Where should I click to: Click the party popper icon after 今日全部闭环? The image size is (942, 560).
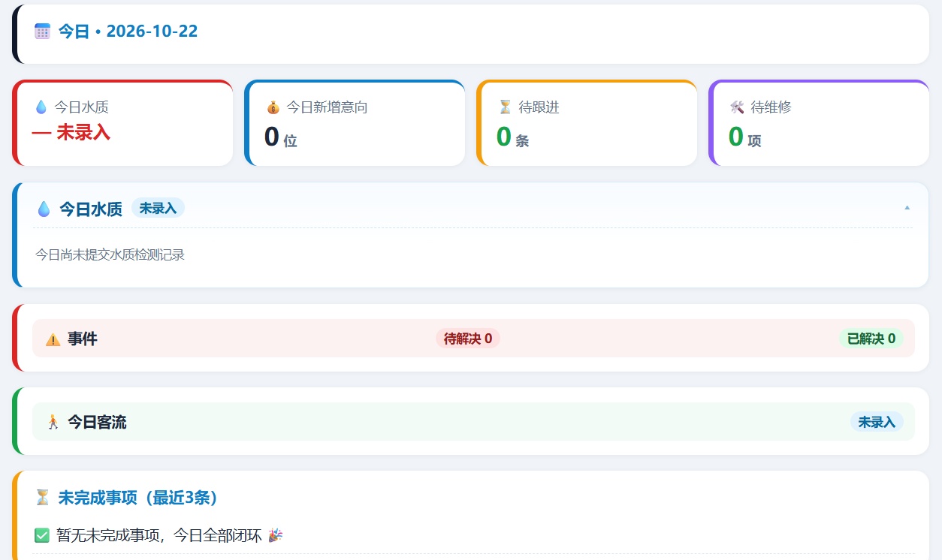(276, 535)
